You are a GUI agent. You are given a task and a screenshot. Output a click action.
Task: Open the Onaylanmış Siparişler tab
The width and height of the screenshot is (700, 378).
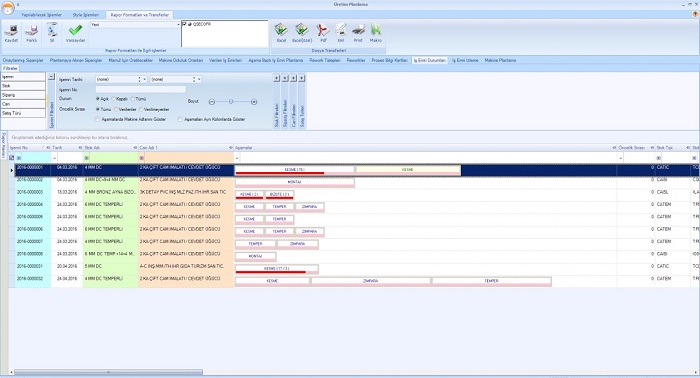(23, 60)
